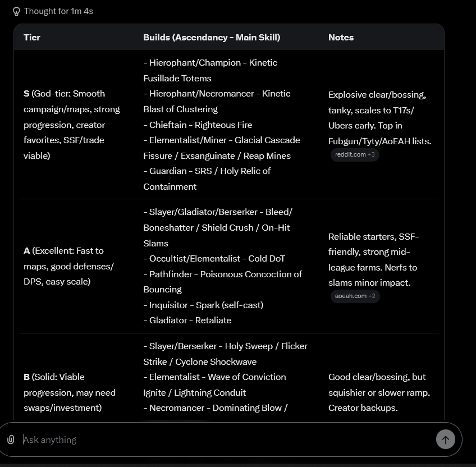Open the reddit.com +3 source chip

(x=355, y=154)
